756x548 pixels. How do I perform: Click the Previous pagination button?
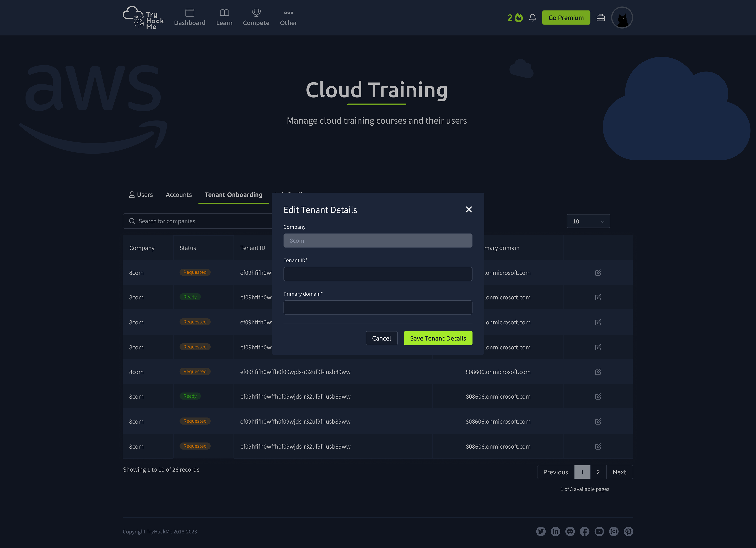[x=556, y=472]
